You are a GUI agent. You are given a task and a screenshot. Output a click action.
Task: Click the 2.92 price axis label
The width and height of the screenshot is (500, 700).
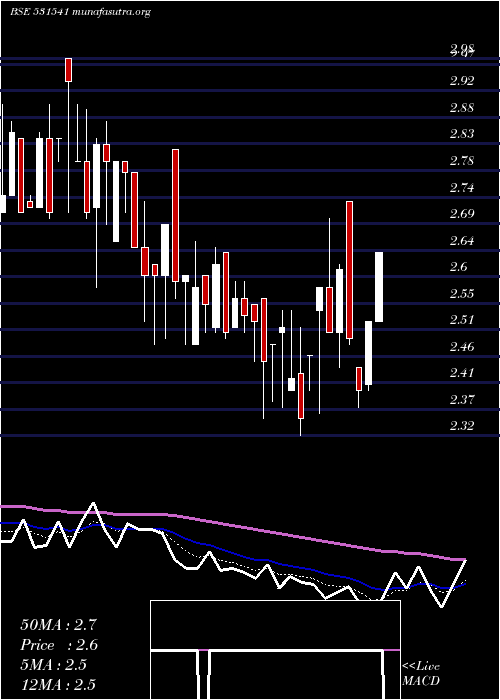tap(462, 81)
